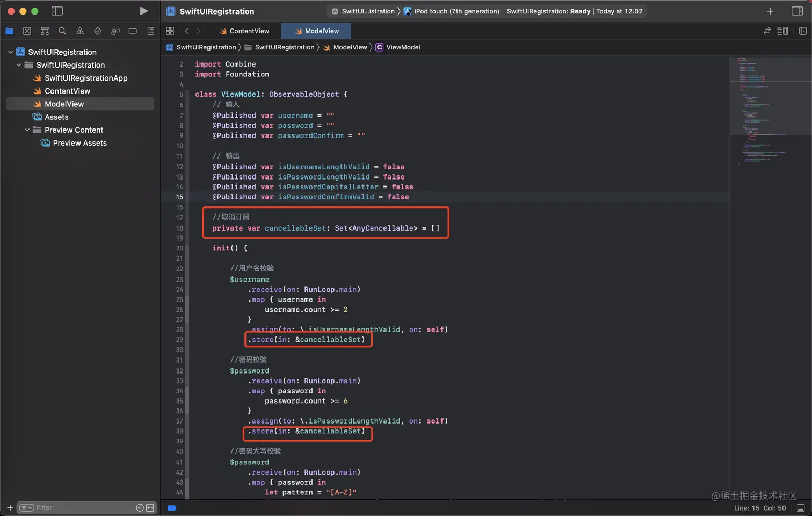Click the Line: 15 Col: 50 indicator
This screenshot has height=516, width=812.
tap(760, 508)
